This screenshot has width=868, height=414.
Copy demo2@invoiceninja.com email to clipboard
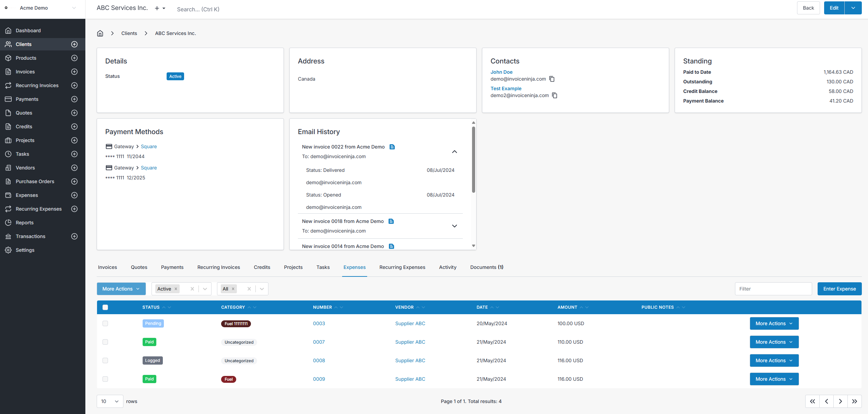tap(555, 95)
